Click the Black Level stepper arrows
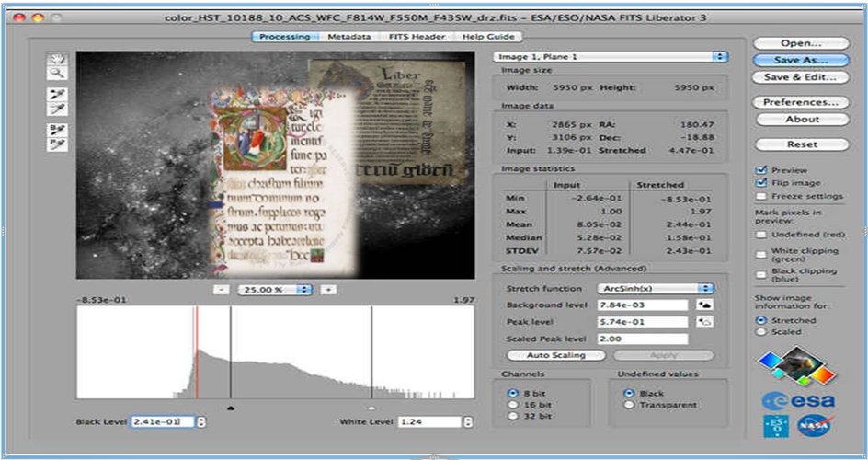868x460 pixels. tap(201, 422)
